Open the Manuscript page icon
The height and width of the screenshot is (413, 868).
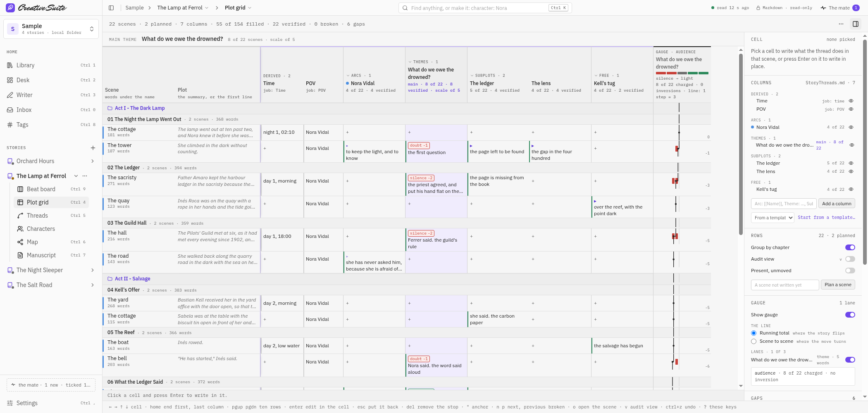coord(20,255)
